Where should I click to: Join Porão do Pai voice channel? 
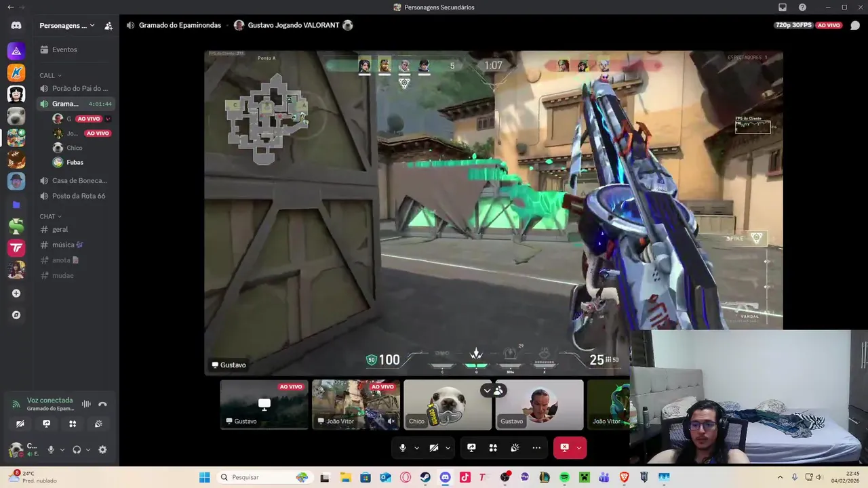[x=75, y=88]
